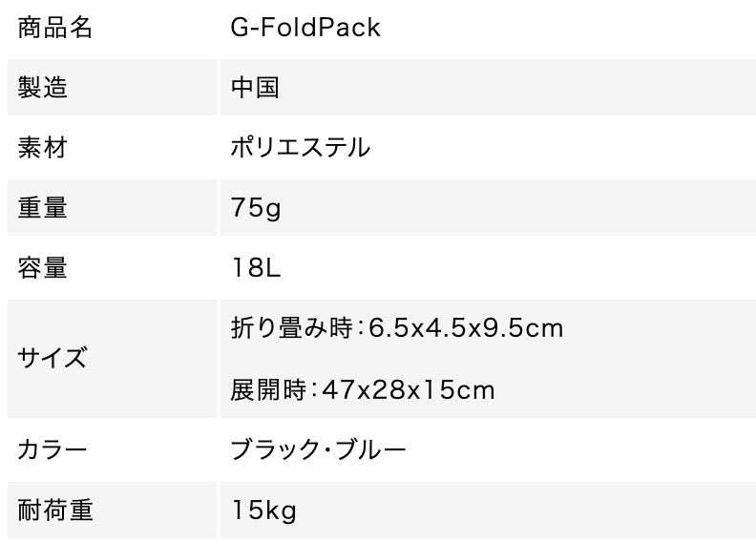Click the 素材 row label
This screenshot has height=542, width=756.
(43, 148)
